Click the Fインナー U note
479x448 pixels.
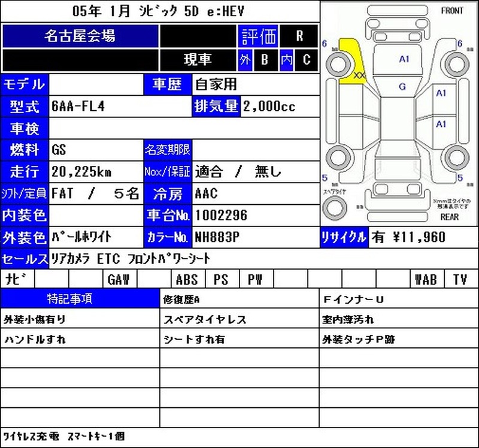point(353,300)
